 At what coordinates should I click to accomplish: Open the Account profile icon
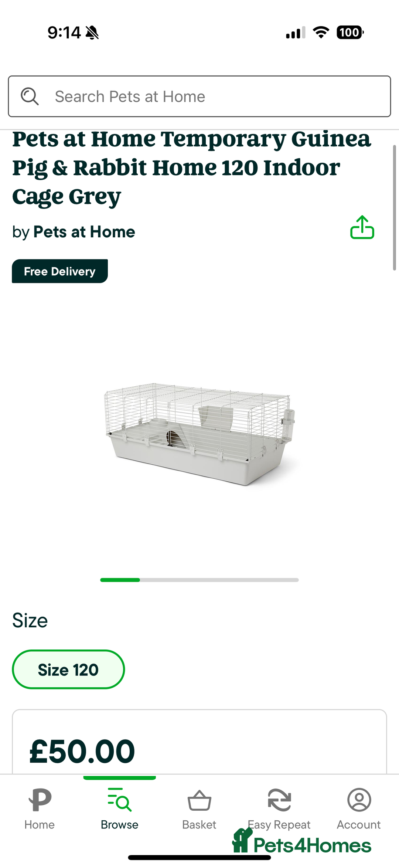359,800
